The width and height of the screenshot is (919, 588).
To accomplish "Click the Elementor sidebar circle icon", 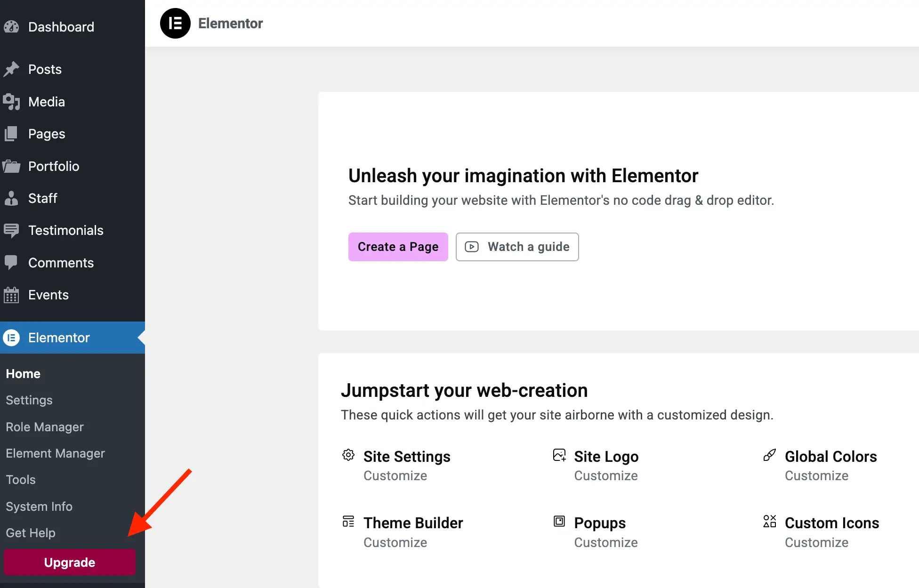I will click(x=11, y=338).
